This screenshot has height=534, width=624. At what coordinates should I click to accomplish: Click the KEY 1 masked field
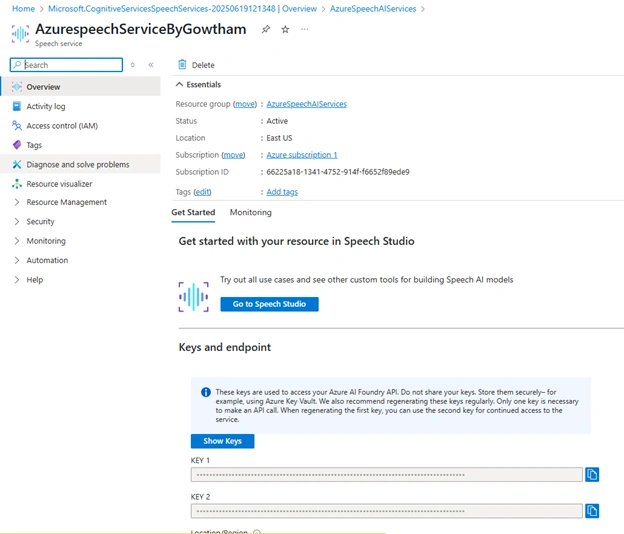click(x=386, y=474)
